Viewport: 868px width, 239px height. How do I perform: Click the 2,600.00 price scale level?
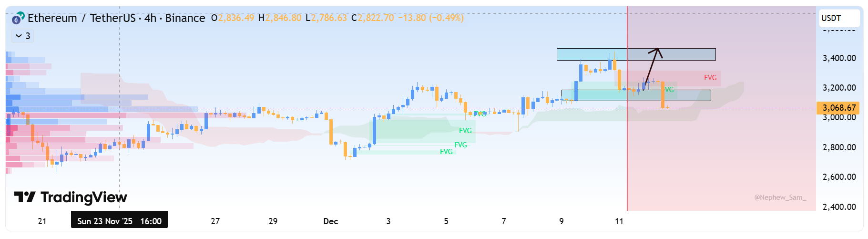click(839, 177)
